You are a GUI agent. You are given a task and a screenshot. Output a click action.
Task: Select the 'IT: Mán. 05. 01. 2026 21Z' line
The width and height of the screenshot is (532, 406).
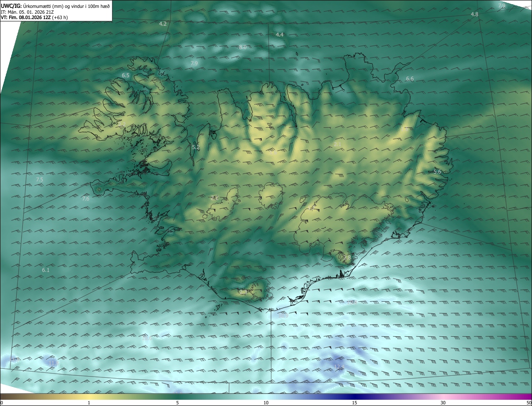pos(27,12)
